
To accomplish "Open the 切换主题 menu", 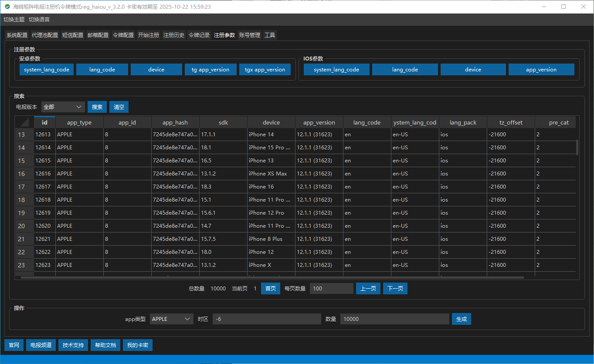I will pos(14,20).
